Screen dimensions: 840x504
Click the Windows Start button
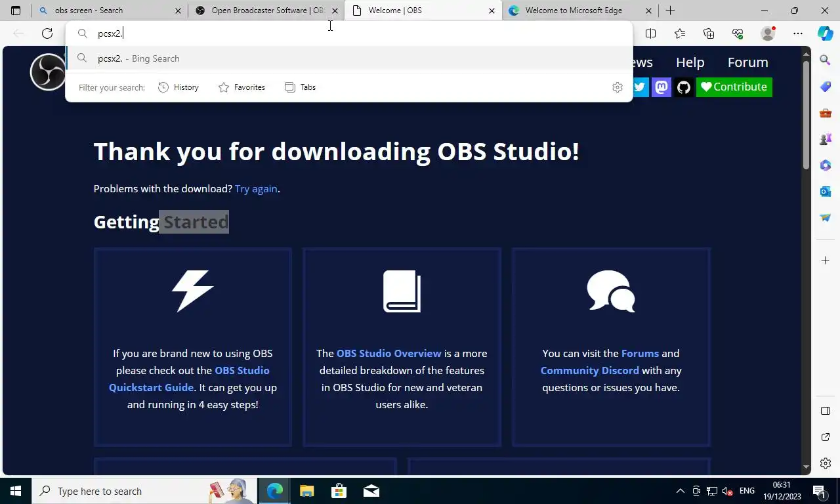16,491
